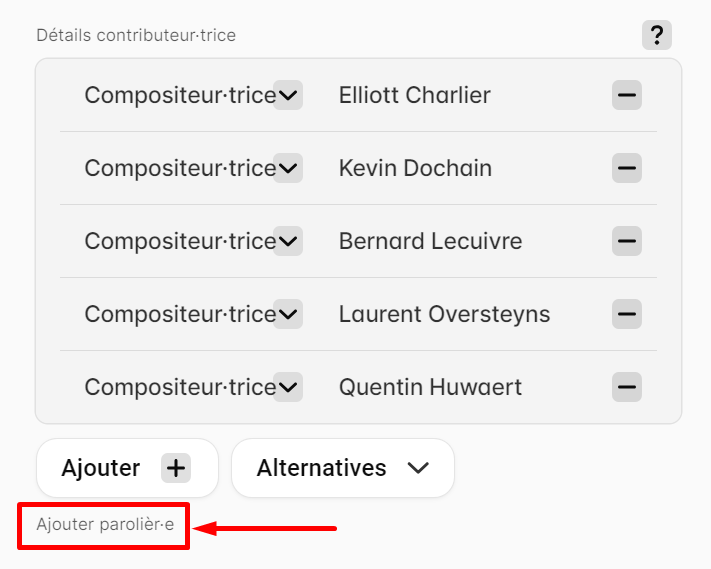Open role dropdown for Elliott Charlier
The image size is (711, 569).
(x=288, y=95)
